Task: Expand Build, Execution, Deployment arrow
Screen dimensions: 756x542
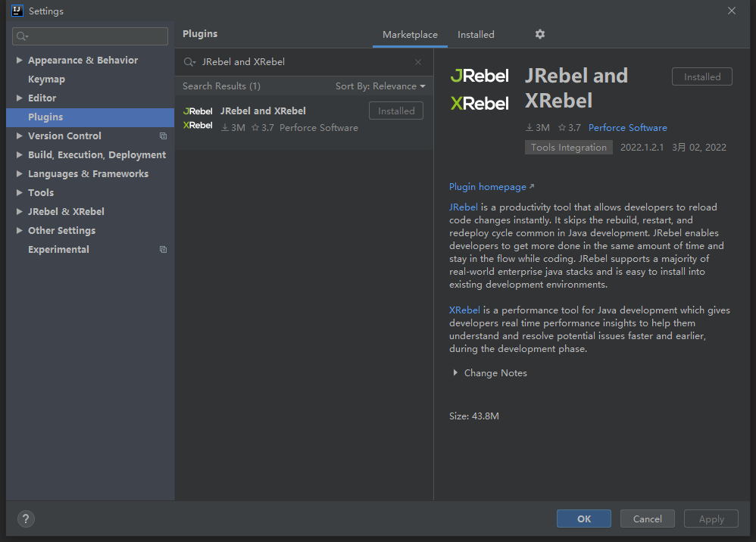Action: [19, 154]
